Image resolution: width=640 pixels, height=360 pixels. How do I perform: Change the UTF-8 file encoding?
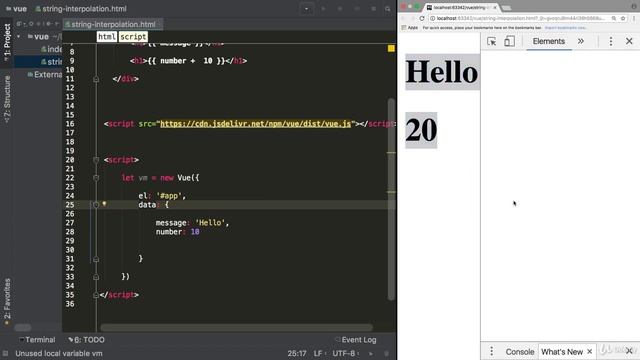[x=345, y=353]
